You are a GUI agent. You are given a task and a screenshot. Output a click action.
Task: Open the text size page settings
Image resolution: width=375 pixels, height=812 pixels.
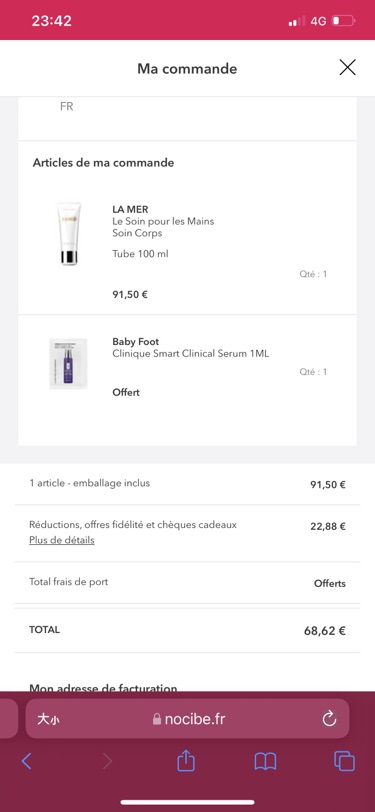(x=48, y=719)
